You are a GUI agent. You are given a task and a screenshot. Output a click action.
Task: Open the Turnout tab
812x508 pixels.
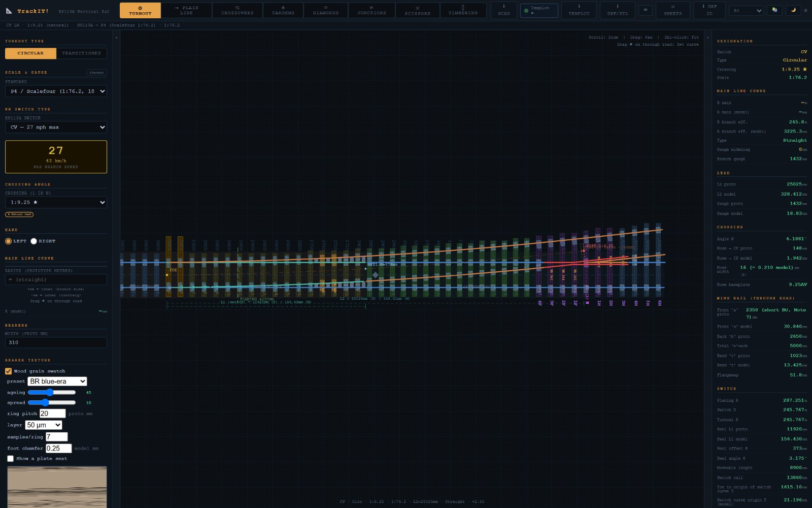(x=140, y=10)
